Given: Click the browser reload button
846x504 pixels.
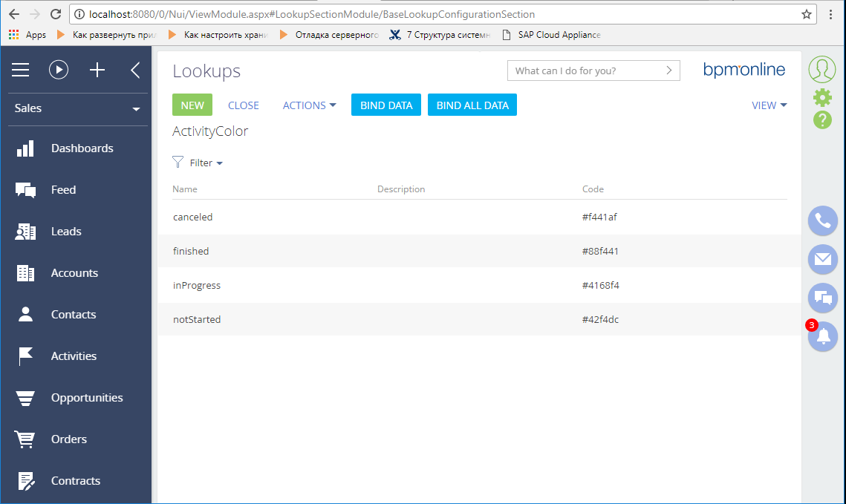Looking at the screenshot, I should pyautogui.click(x=55, y=14).
